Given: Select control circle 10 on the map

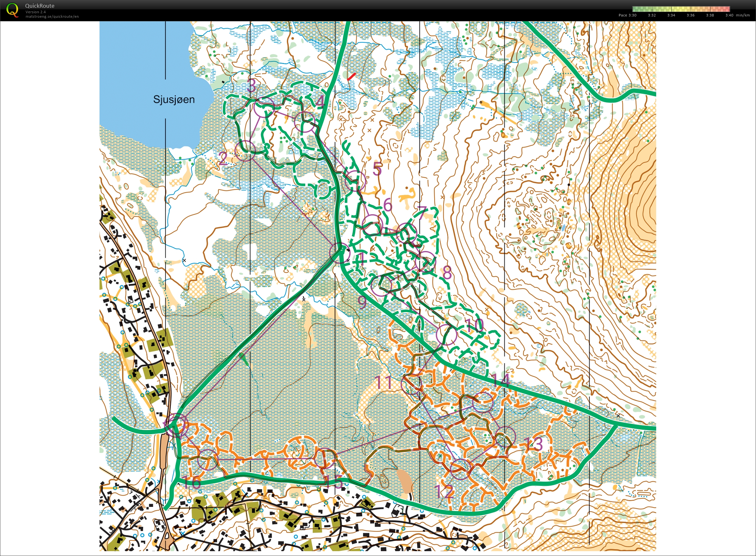Looking at the screenshot, I should tap(446, 335).
